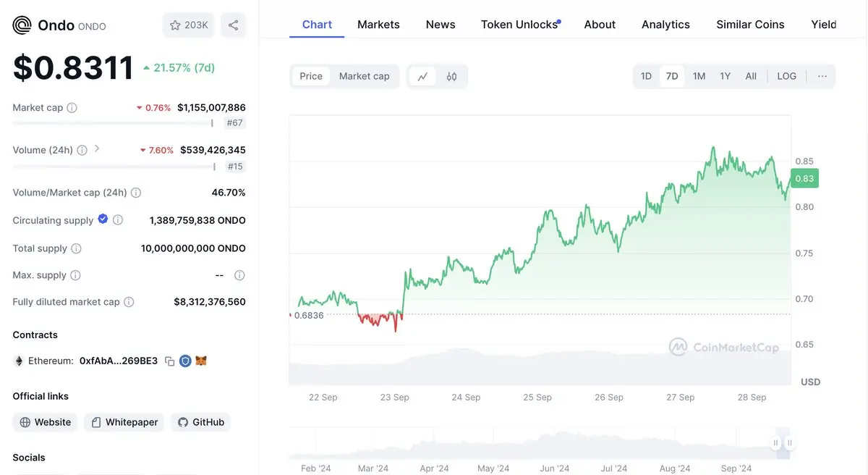Click the Ethereum logo icon in Contracts
868x475 pixels.
coord(19,361)
